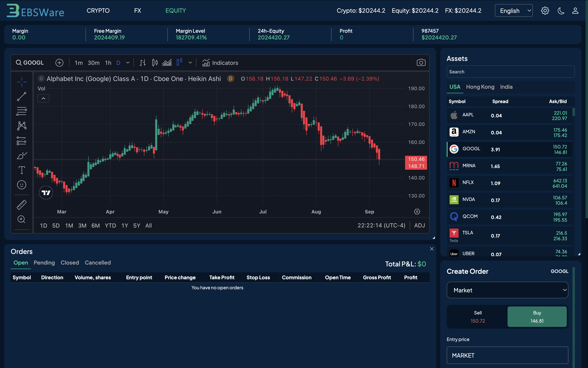
Task: Switch chart to bars style
Action: click(143, 63)
